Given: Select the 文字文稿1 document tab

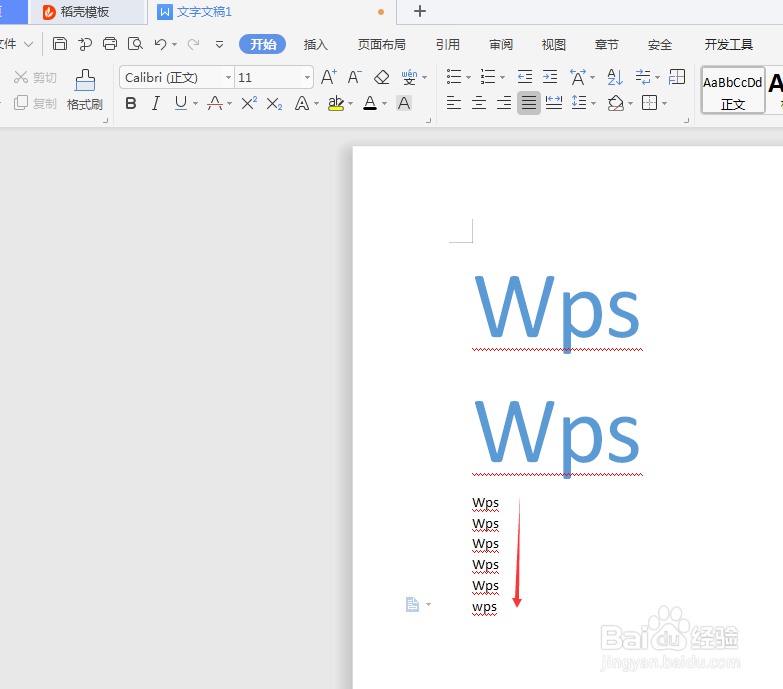Looking at the screenshot, I should (x=272, y=12).
